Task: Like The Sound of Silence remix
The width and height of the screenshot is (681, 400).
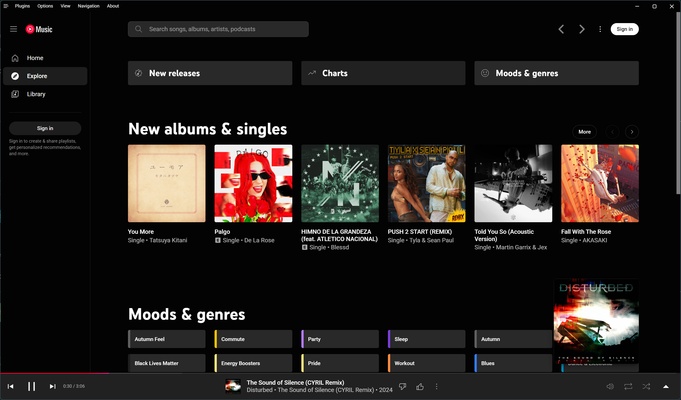Action: (420, 386)
